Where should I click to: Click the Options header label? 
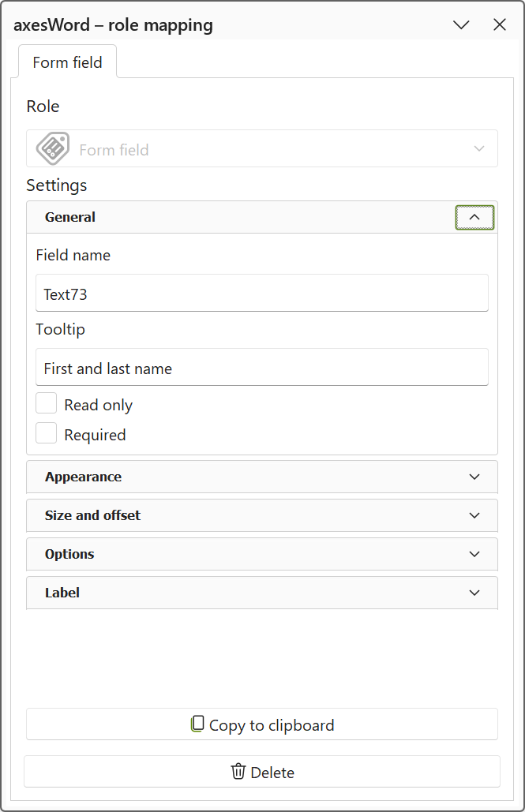[69, 554]
